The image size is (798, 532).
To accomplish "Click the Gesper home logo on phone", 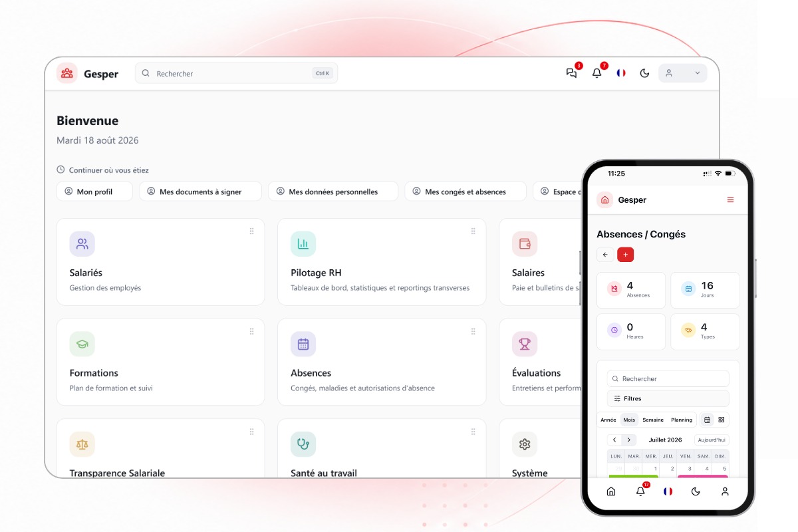I will coord(604,199).
